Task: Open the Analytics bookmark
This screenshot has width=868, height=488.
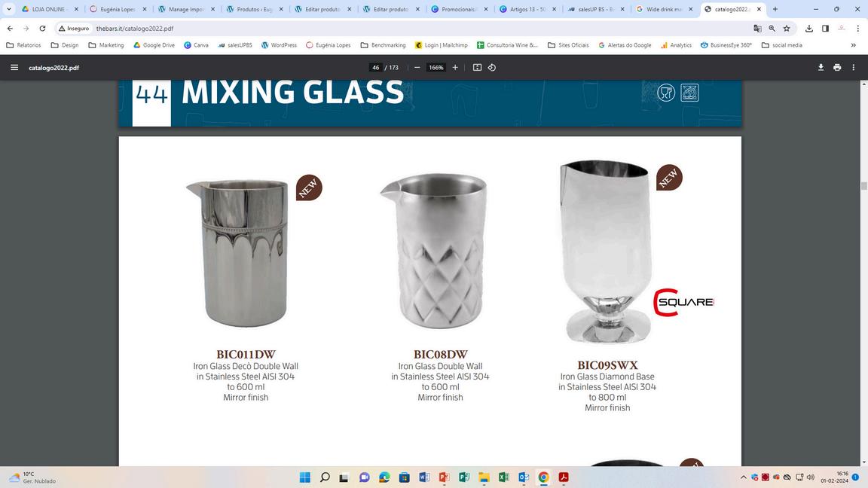Action: click(x=676, y=45)
